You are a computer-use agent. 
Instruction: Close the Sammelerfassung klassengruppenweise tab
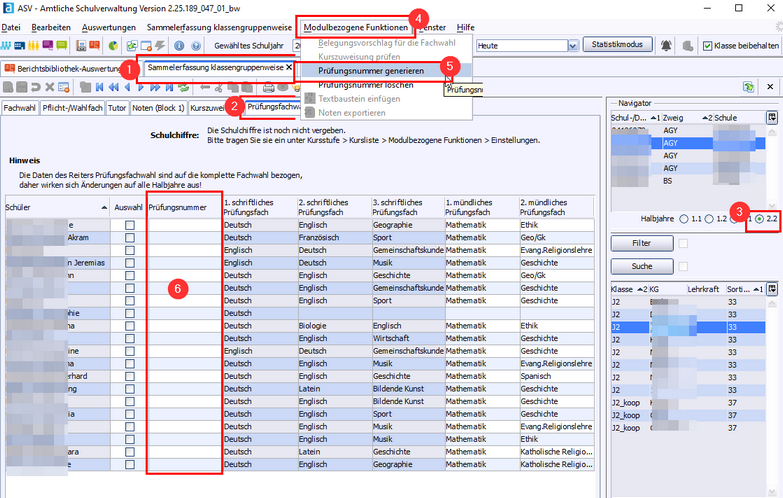tap(290, 68)
